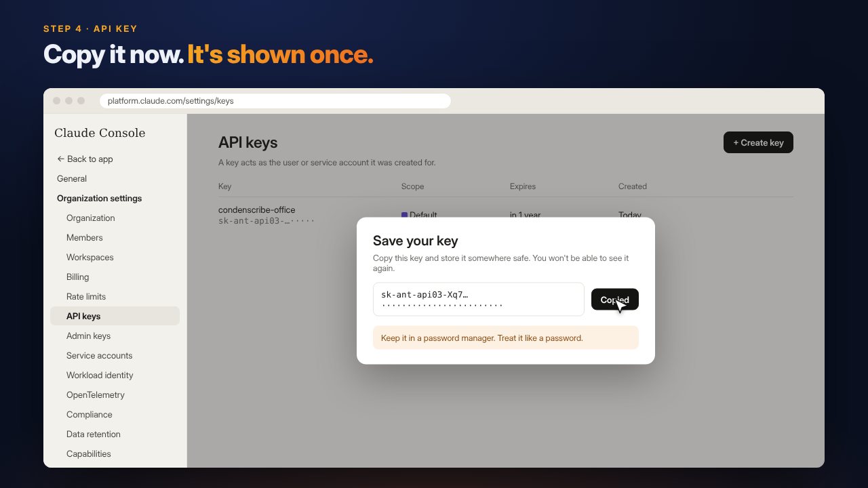Select the key field showing sk-ant-api03-Xq7…
Screen dimensions: 868x488
click(x=479, y=299)
